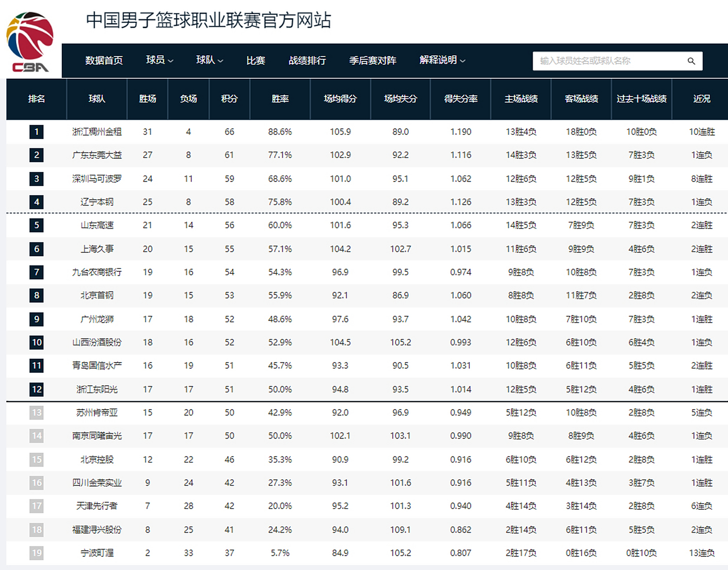This screenshot has width=728, height=570.
Task: Click rank badge number 12
Action: 37,389
